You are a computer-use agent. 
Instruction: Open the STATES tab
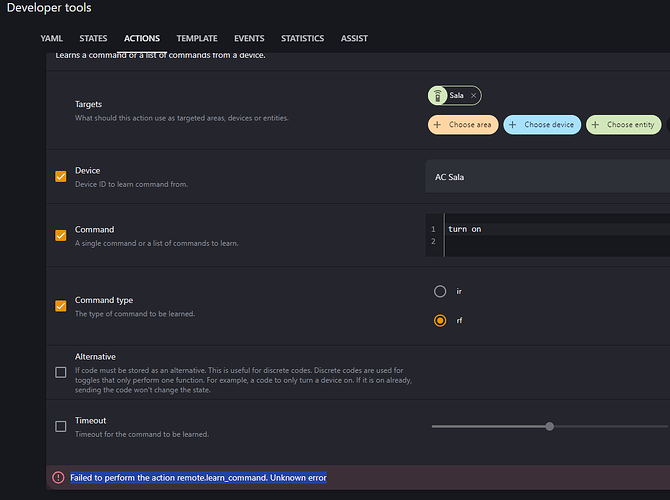pyautogui.click(x=93, y=38)
